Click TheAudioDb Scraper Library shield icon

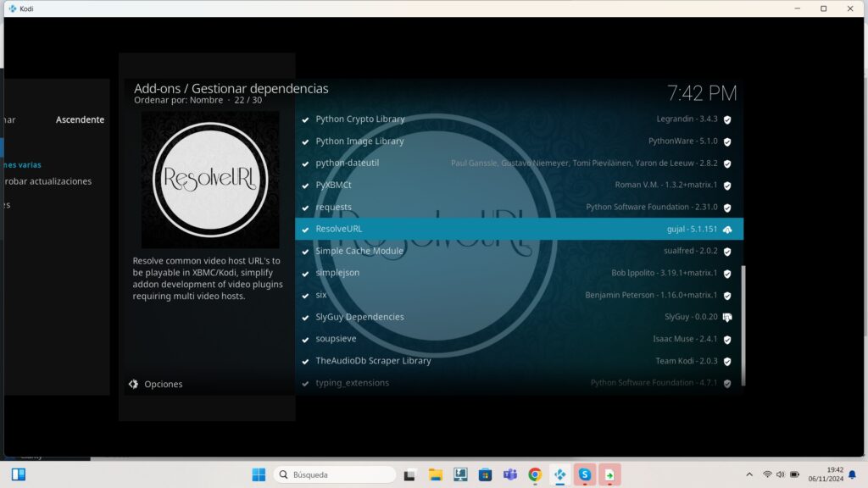coord(727,361)
